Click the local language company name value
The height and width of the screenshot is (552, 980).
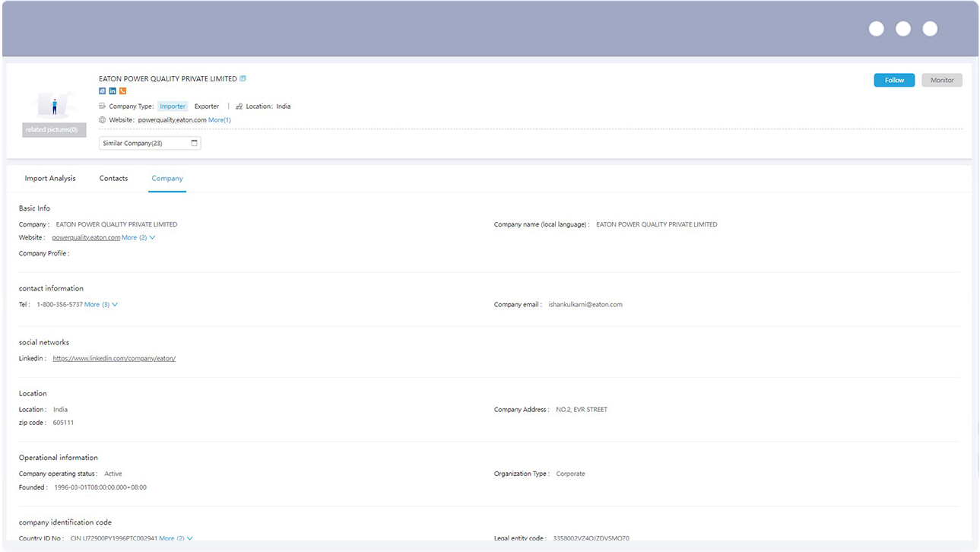coord(657,225)
